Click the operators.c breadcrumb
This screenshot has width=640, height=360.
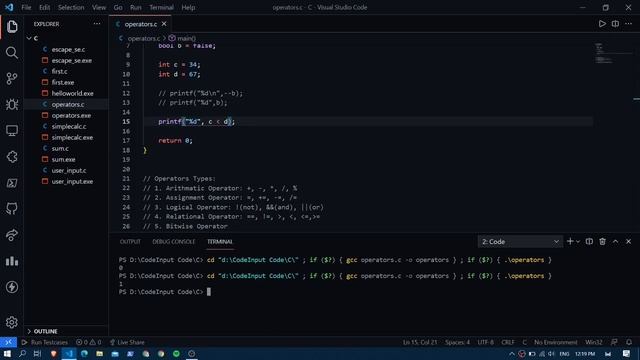click(144, 38)
